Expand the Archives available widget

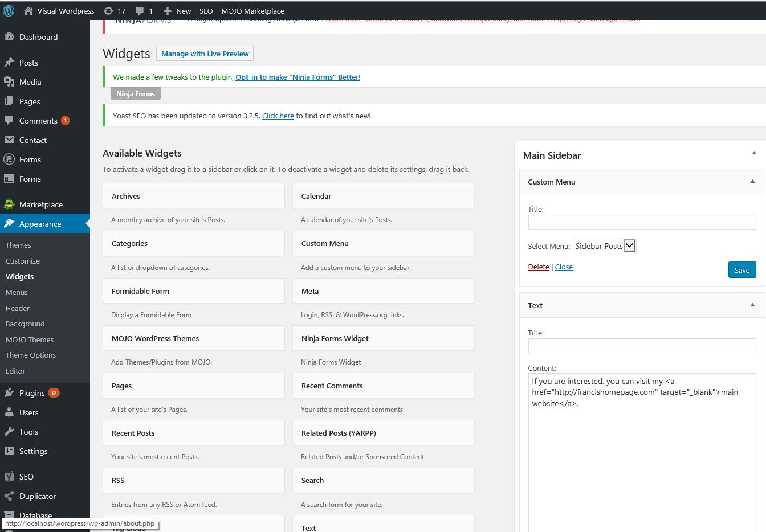click(194, 196)
